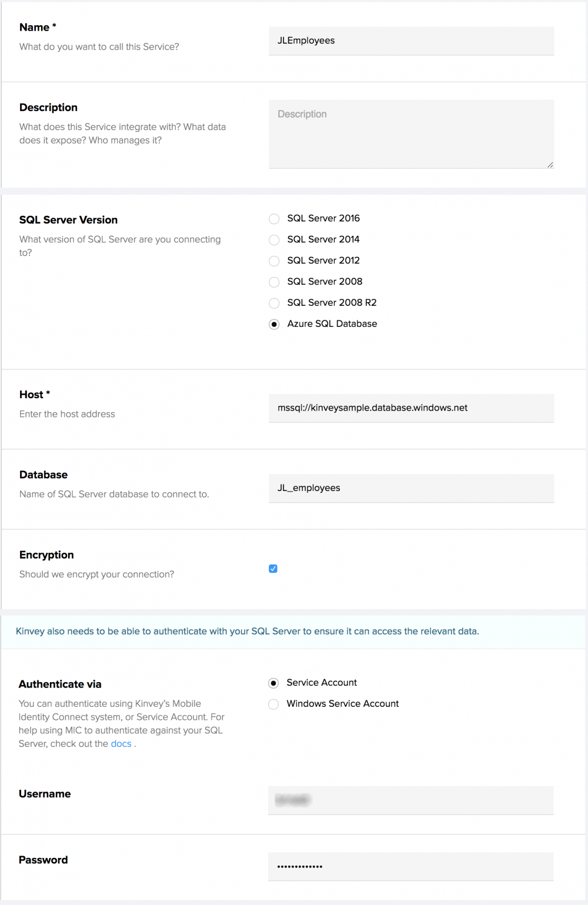This screenshot has width=588, height=905.
Task: Toggle the encrypt connection checkbox off
Action: click(x=273, y=568)
